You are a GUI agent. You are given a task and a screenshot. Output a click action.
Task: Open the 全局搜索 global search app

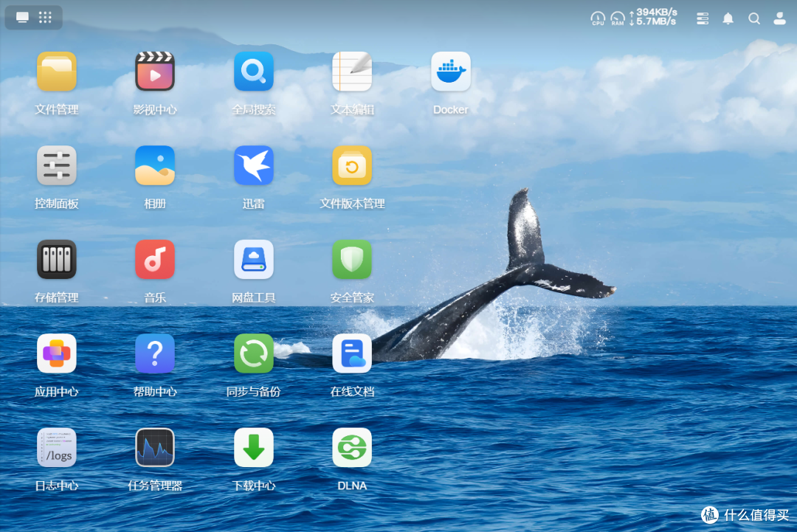pos(254,71)
